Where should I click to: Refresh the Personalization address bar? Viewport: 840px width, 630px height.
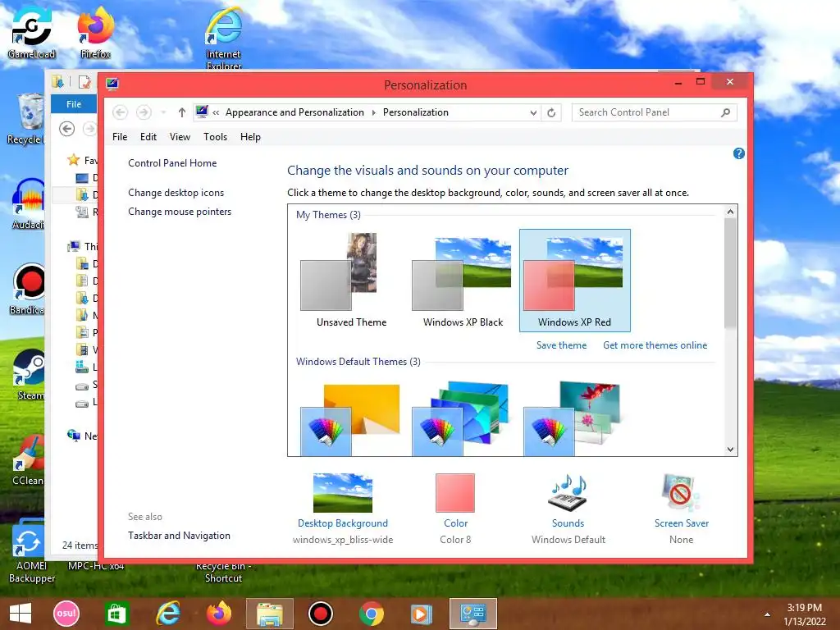click(551, 112)
